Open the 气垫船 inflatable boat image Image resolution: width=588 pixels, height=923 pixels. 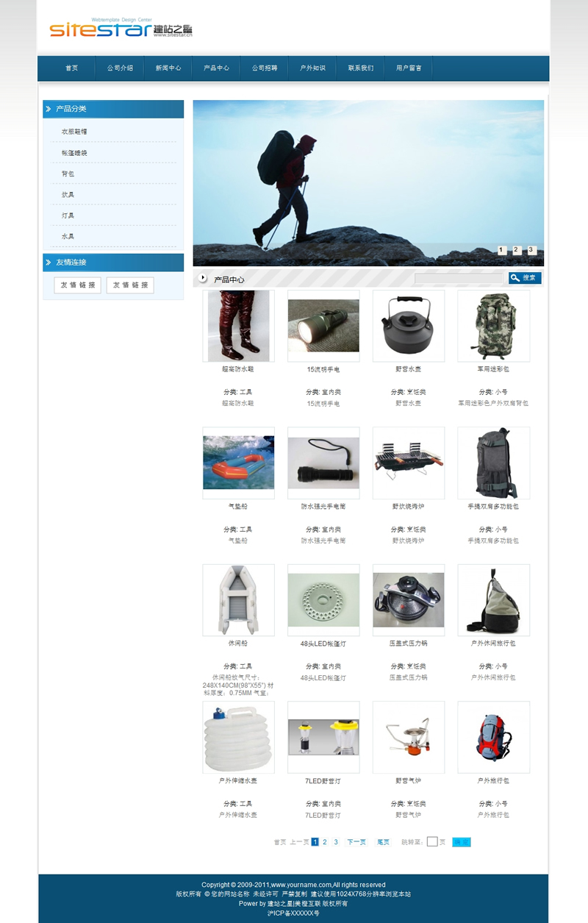click(x=238, y=463)
